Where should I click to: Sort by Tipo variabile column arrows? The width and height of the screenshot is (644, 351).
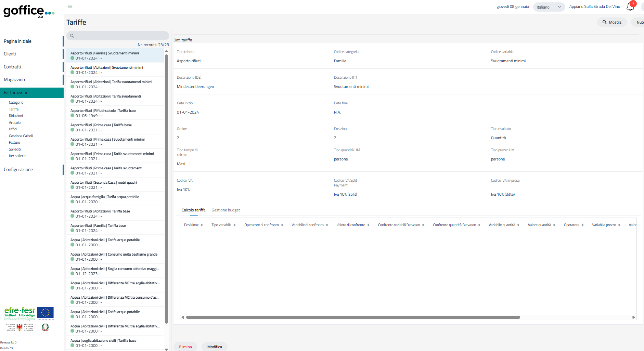point(234,225)
